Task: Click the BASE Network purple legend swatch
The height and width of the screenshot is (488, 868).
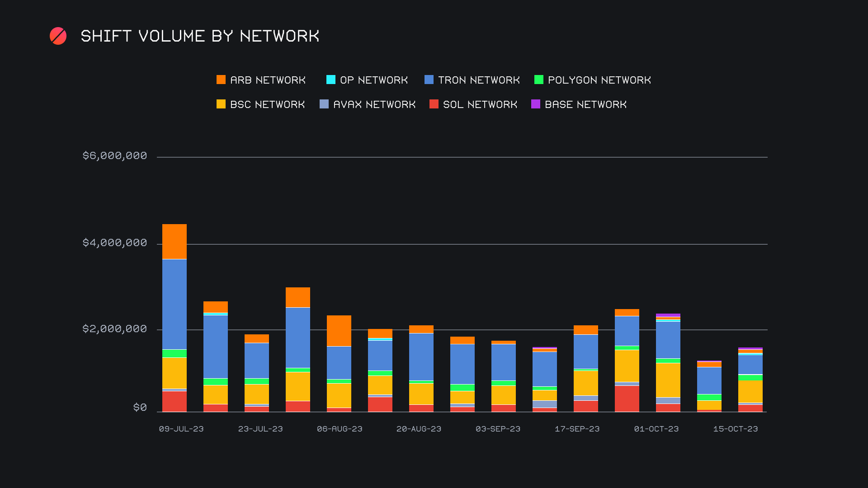Action: pyautogui.click(x=535, y=104)
